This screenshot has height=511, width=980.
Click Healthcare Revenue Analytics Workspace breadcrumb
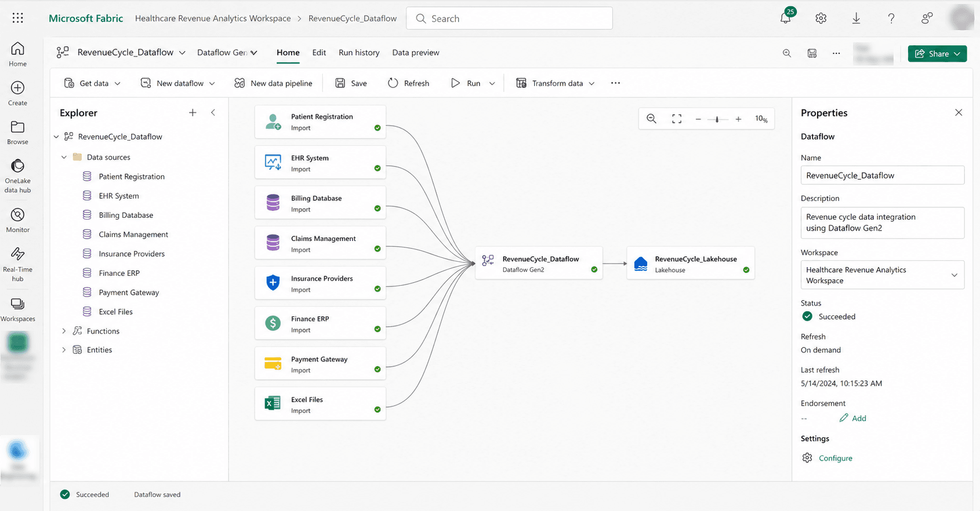(213, 19)
